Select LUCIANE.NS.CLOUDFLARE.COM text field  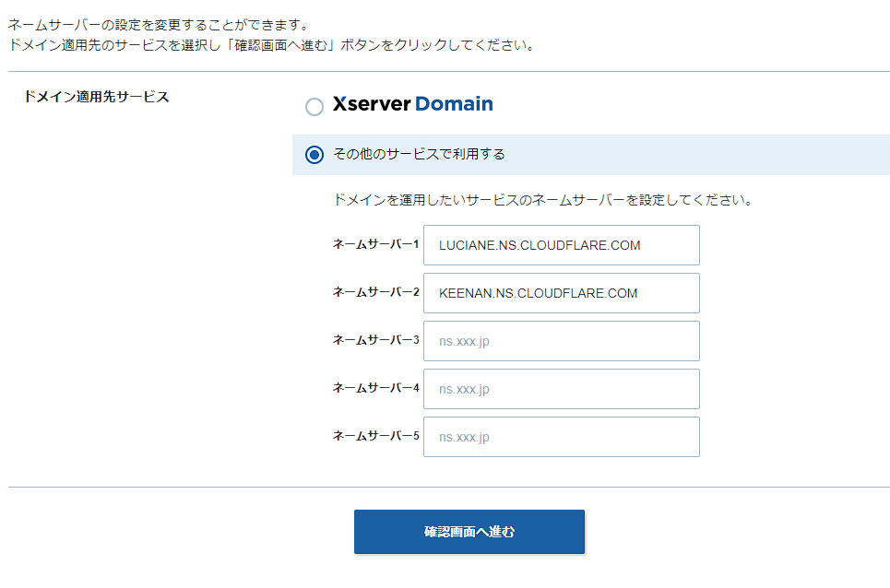click(561, 245)
